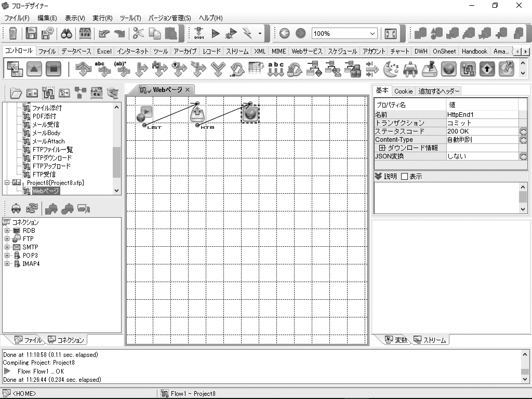532x399 pixels.
Task: Switch to the ストリーム bottom tab
Action: pyautogui.click(x=430, y=340)
